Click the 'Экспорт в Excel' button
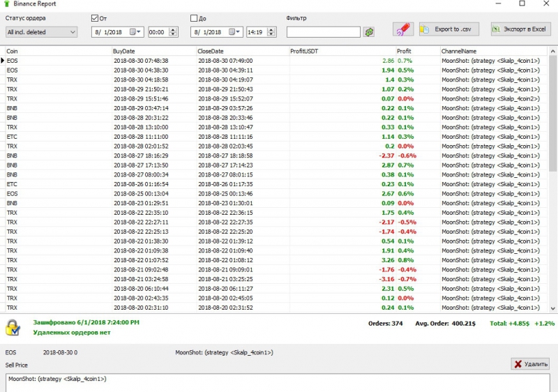The height and width of the screenshot is (392, 558). pos(520,29)
